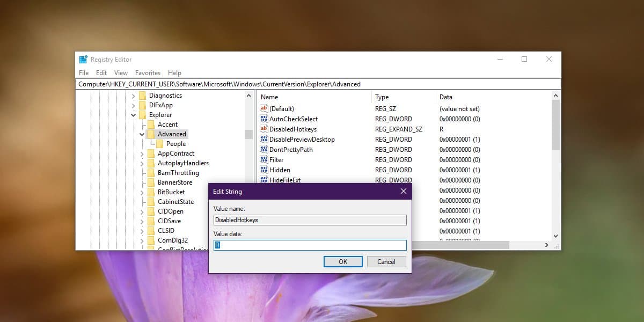Click the Registry Editor app icon in title bar
Image resolution: width=644 pixels, height=322 pixels.
click(83, 60)
